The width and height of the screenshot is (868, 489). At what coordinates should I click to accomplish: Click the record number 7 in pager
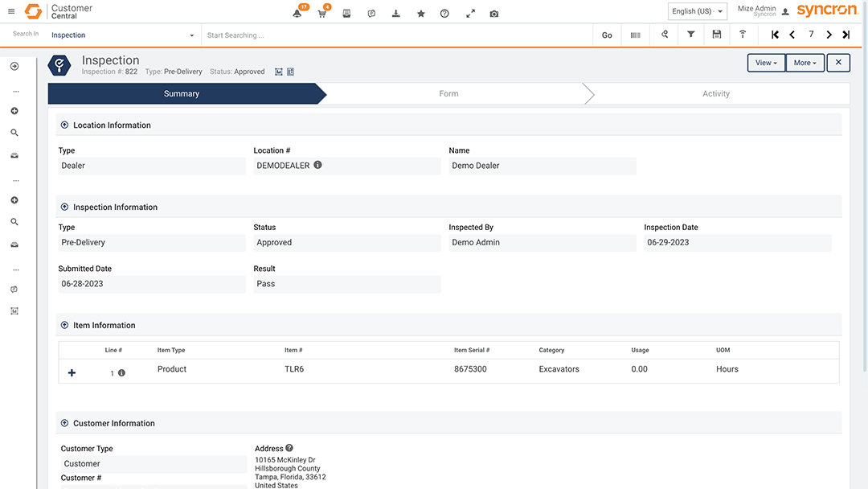[811, 35]
